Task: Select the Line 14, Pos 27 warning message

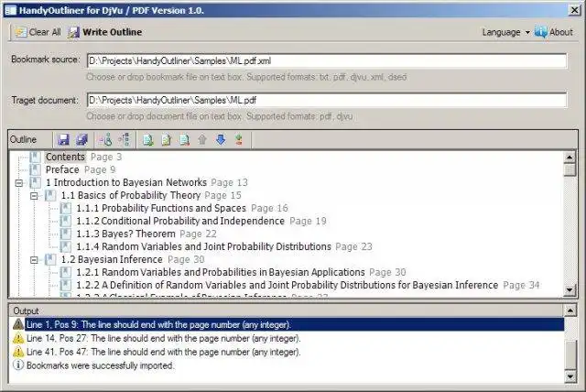Action: click(163, 338)
